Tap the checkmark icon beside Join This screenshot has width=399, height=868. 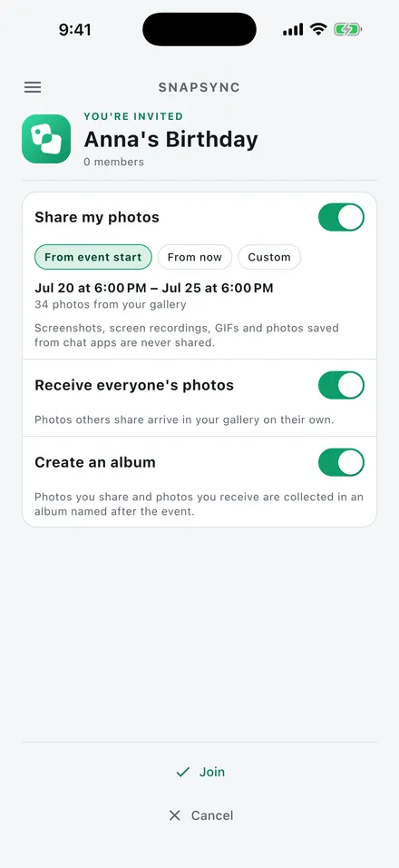point(183,772)
